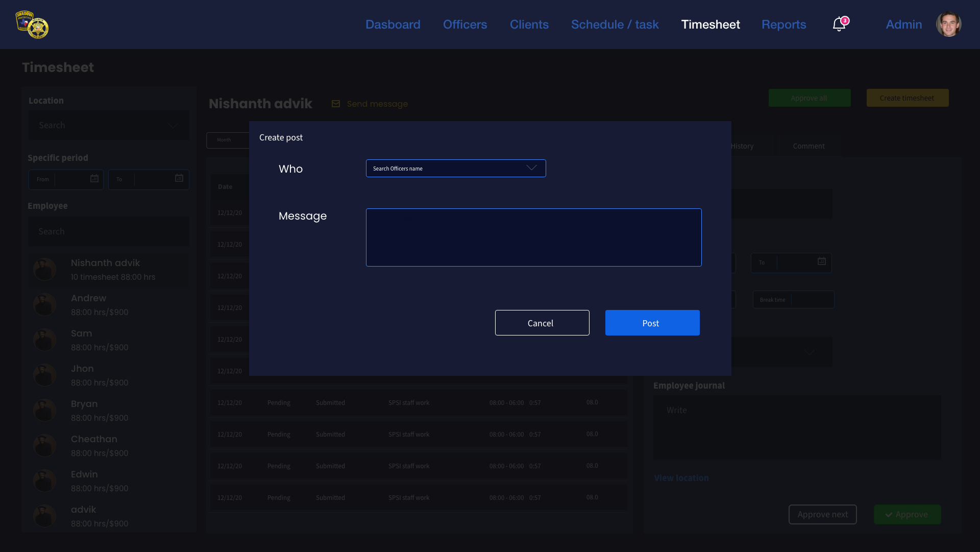Click the notification bell icon

click(x=839, y=25)
